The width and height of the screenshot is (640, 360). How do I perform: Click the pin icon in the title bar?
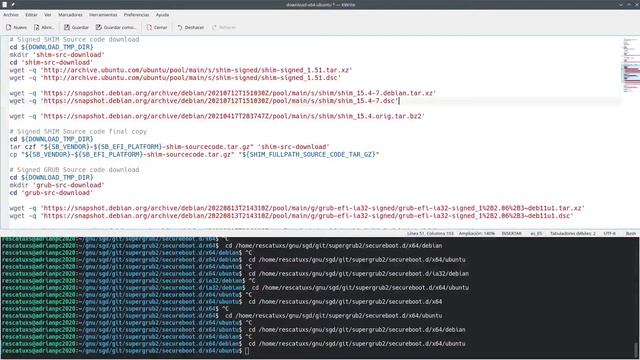click(x=13, y=4)
